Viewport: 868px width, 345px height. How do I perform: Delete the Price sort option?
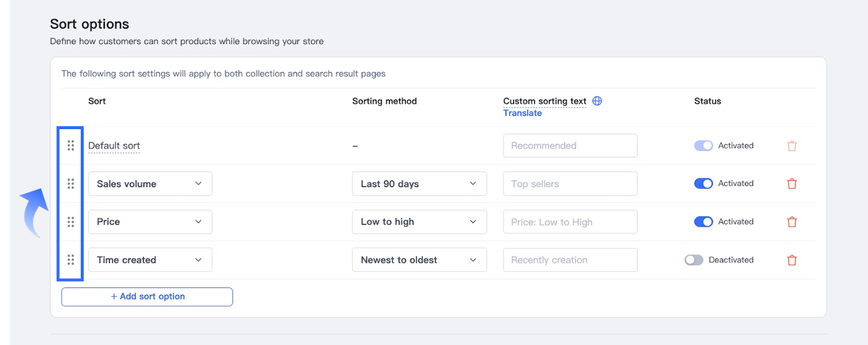[x=792, y=222]
